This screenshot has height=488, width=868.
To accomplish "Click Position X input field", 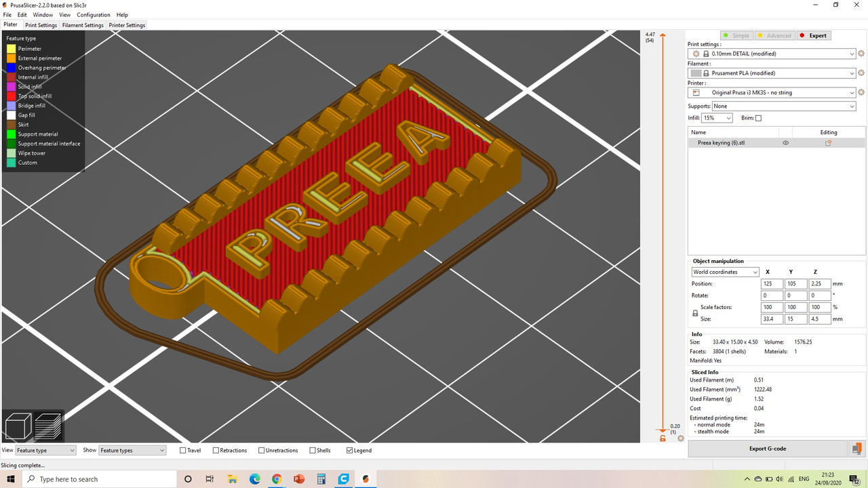I will coord(772,284).
